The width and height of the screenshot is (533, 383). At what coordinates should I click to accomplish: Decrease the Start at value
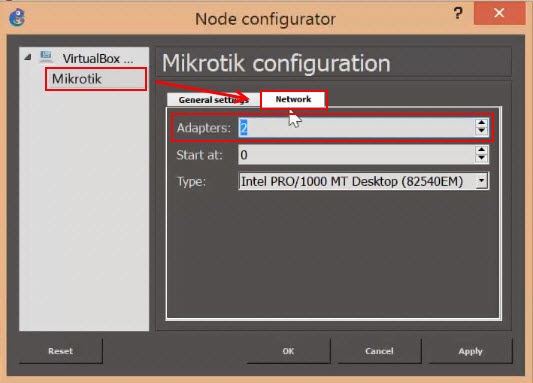point(481,159)
